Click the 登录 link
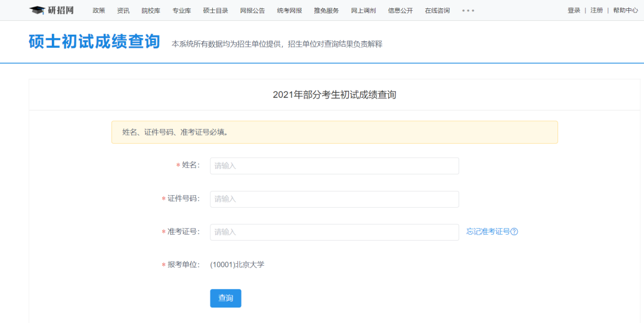The image size is (644, 323). [574, 11]
